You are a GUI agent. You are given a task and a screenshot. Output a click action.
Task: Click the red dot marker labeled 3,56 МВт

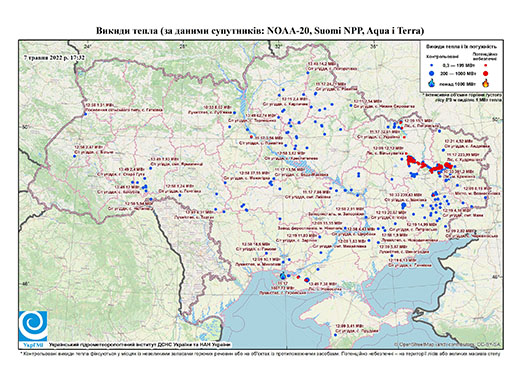pyautogui.click(x=251, y=137)
